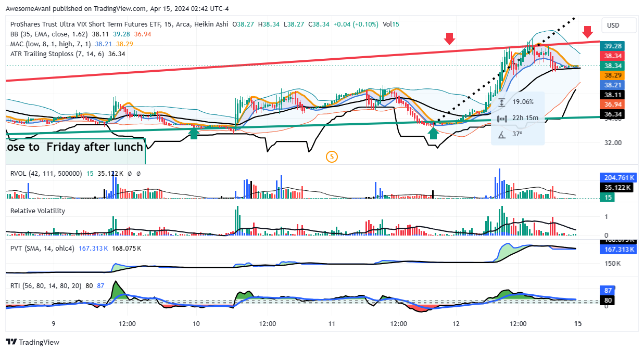Click the 150K PVT axis value
Screen dimensions: 644x352
click(612, 264)
